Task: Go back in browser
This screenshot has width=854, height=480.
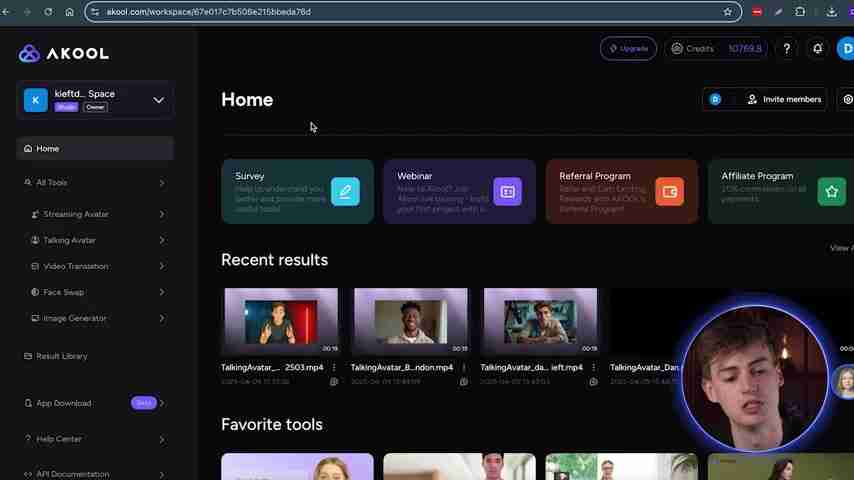Action: tap(5, 12)
